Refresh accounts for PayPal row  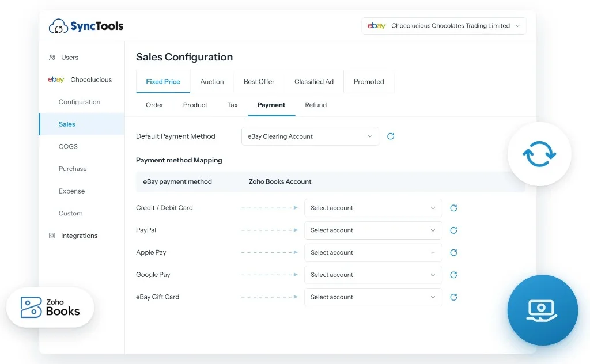[x=453, y=230]
